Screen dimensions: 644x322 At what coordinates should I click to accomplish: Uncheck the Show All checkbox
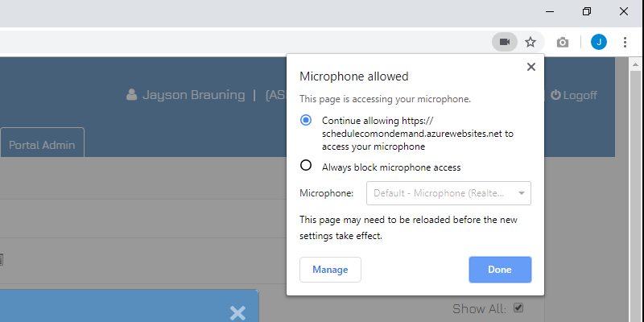tap(518, 308)
